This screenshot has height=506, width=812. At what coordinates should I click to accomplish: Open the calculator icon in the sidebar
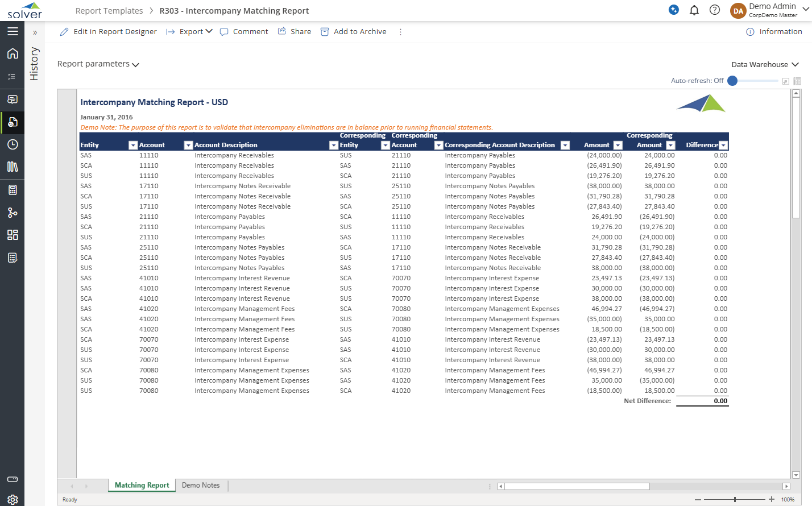coord(13,190)
